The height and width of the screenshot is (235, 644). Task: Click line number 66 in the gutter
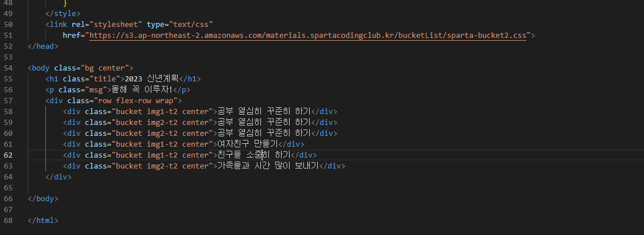8,199
